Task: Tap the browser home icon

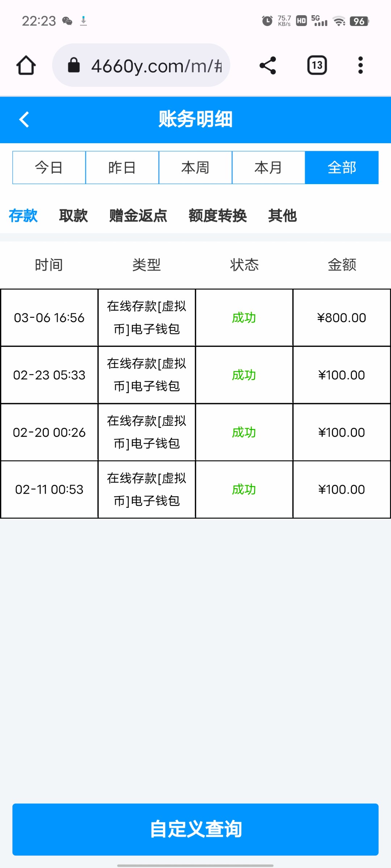Action: [x=26, y=65]
